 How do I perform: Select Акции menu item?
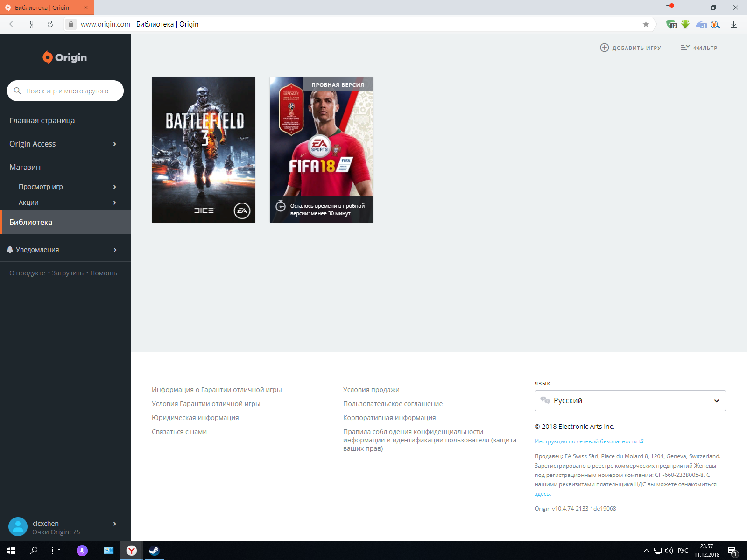28,203
